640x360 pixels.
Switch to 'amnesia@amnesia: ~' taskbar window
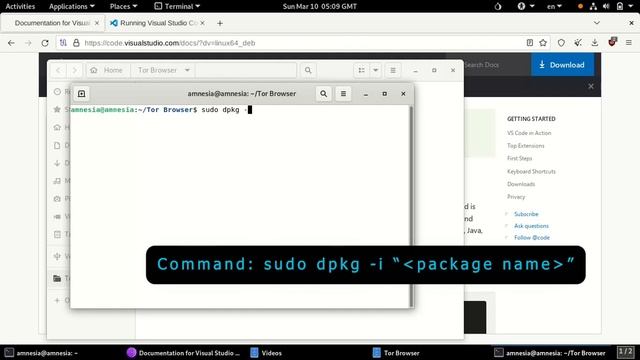tap(41, 353)
